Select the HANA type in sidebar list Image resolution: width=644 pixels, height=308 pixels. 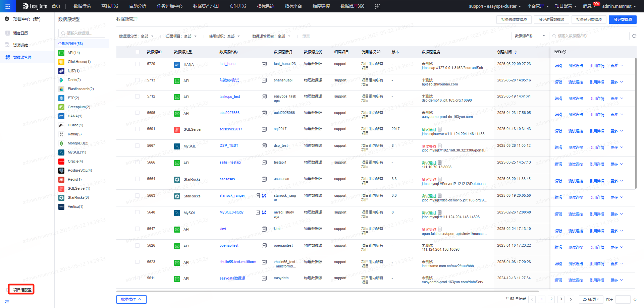[74, 116]
